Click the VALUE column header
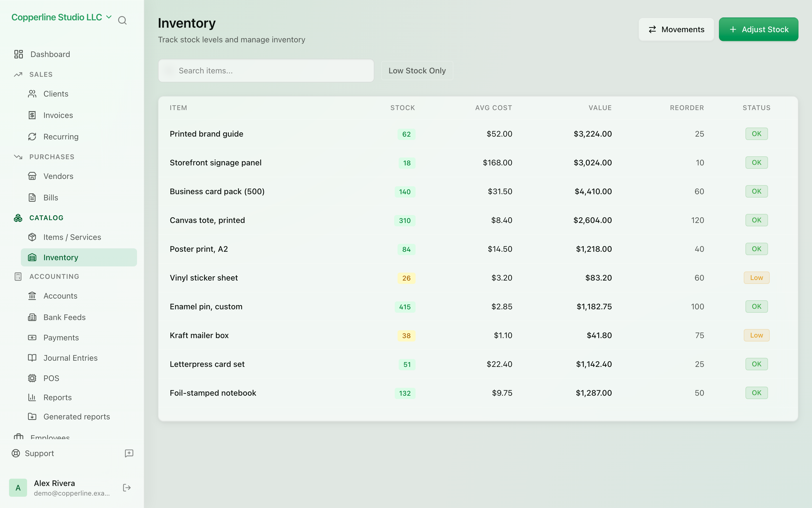Screen dimensions: 812x508 pyautogui.click(x=600, y=108)
